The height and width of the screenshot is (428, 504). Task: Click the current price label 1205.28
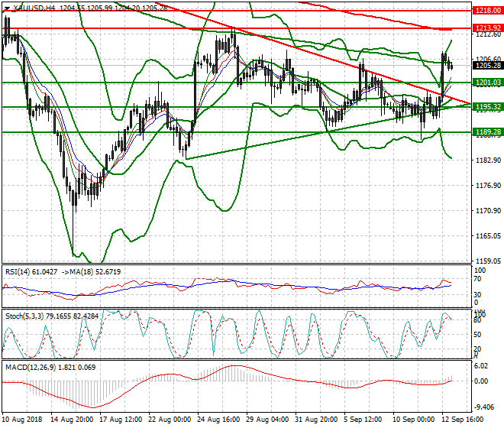point(488,66)
